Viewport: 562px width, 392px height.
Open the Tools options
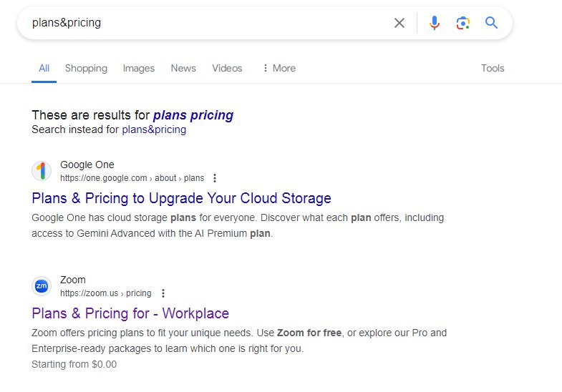[493, 68]
